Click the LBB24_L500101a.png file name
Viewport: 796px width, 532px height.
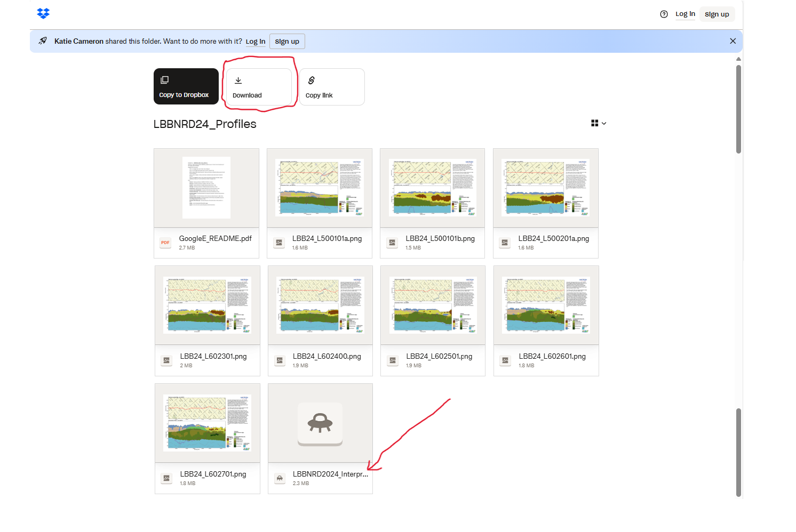327,238
